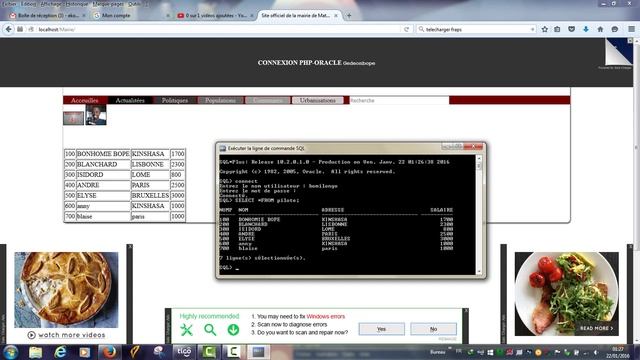The image size is (640, 360).
Task: Open the 'Accueilles' navigation item
Action: click(85, 100)
